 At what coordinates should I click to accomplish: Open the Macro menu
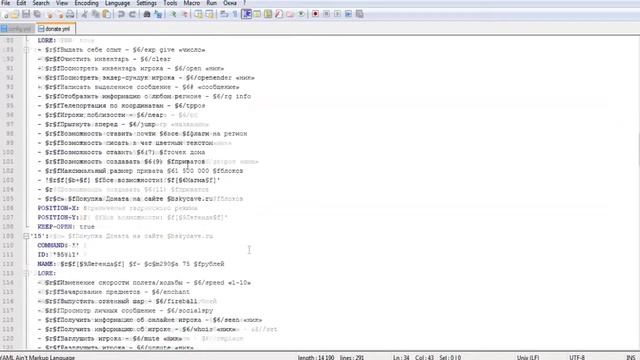point(192,3)
